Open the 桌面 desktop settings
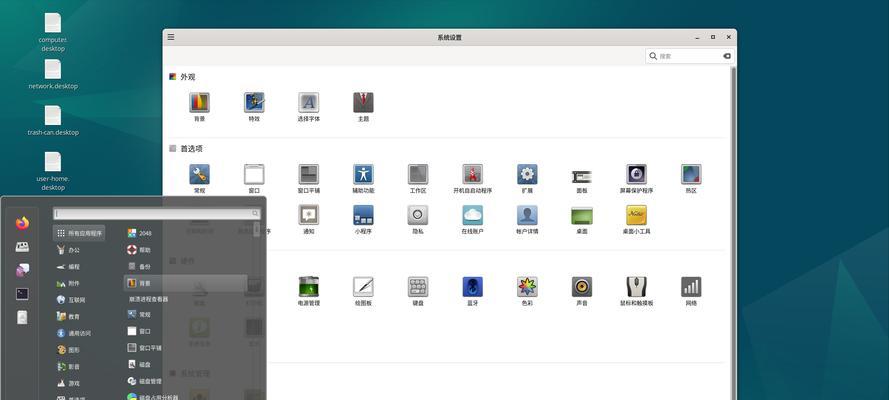Viewport: 889px width, 400px height. [x=582, y=219]
